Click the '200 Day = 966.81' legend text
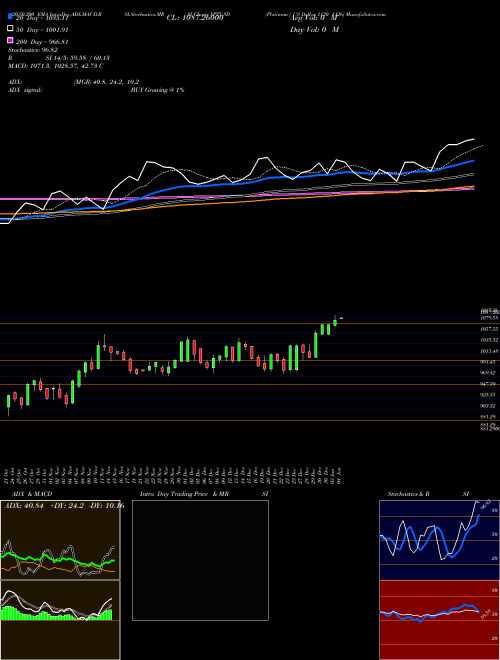The width and height of the screenshot is (500, 660). 42,42
